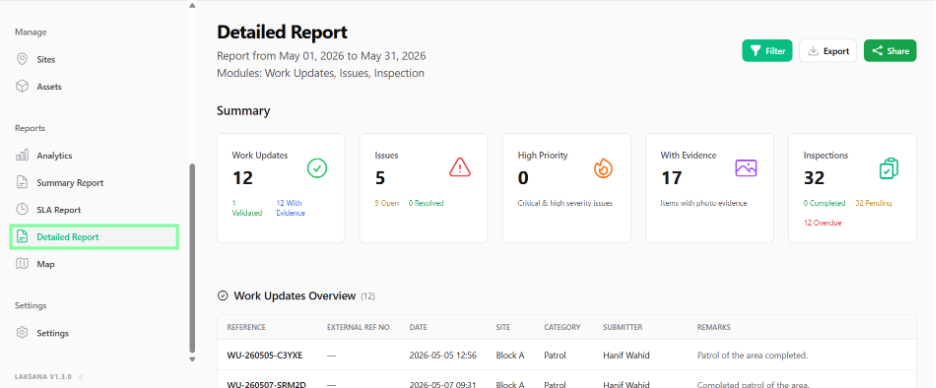The height and width of the screenshot is (388, 936).
Task: Click the sidebar scrollbar thumb
Action: 192,258
